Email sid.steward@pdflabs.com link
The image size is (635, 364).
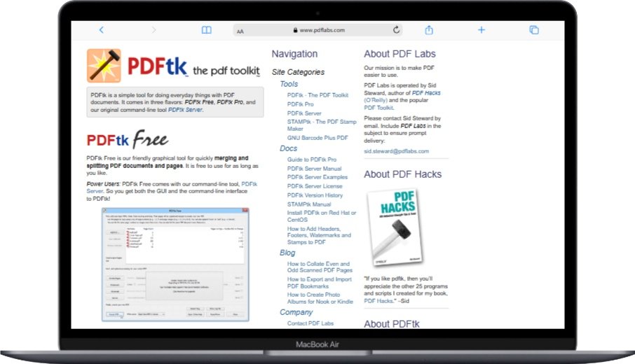pyautogui.click(x=396, y=151)
